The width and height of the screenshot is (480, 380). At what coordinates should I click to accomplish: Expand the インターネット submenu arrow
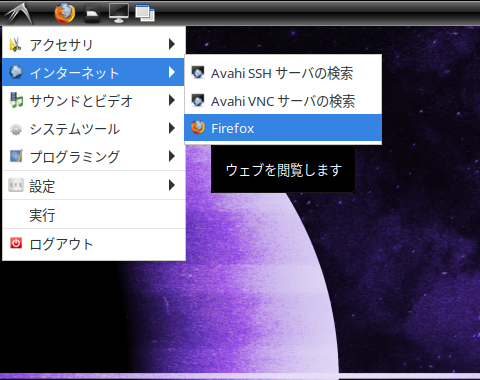pyautogui.click(x=172, y=72)
